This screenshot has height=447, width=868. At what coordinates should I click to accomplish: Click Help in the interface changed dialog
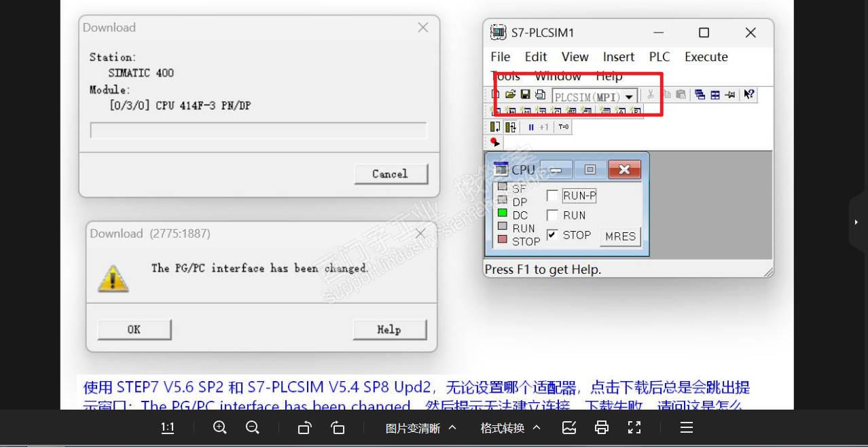389,329
